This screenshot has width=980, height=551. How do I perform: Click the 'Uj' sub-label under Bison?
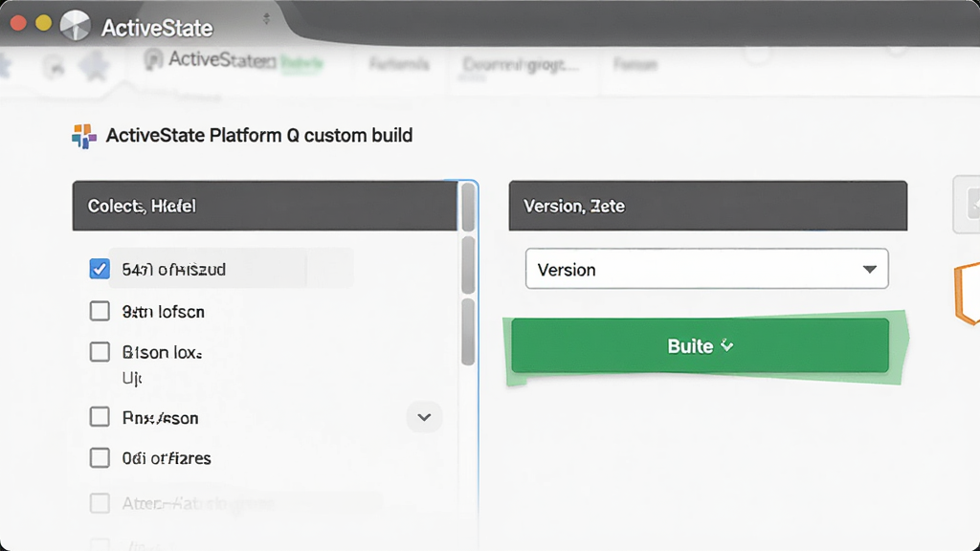tap(132, 378)
